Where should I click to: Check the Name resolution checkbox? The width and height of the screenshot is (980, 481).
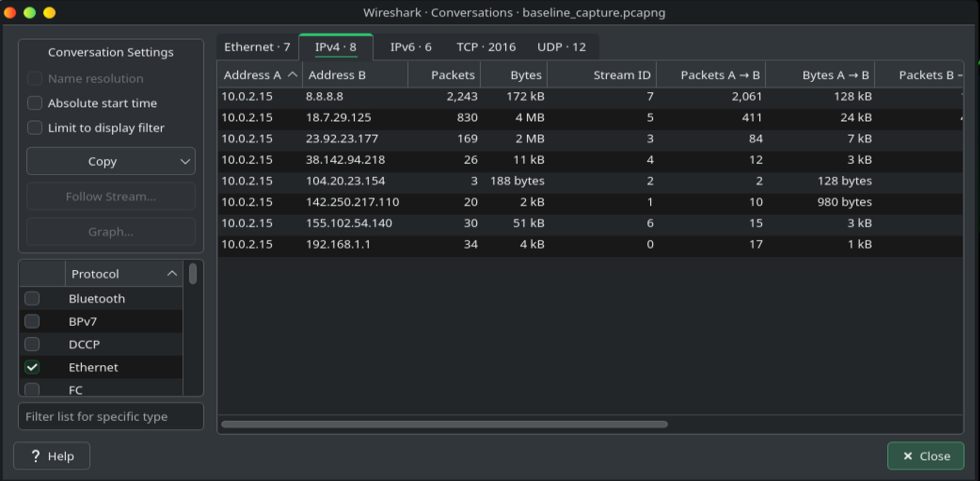pos(35,78)
